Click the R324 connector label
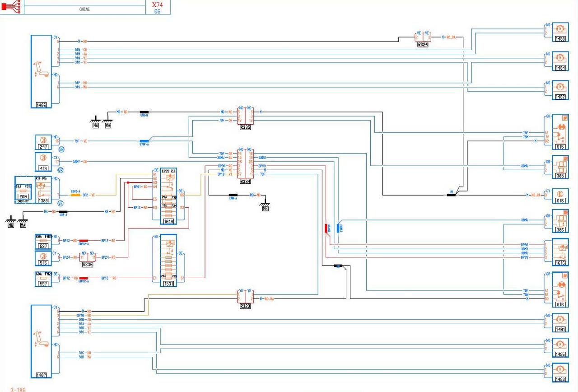 pyautogui.click(x=423, y=44)
